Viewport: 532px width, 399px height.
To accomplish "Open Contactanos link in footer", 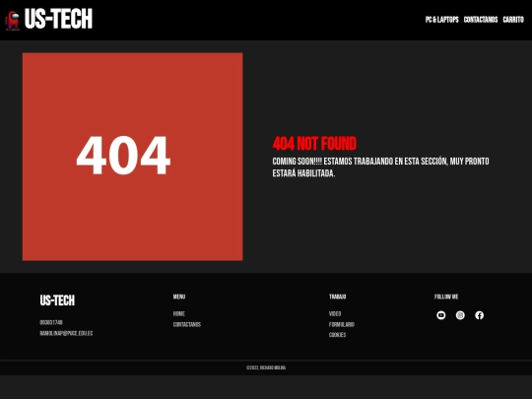I will pyautogui.click(x=187, y=325).
